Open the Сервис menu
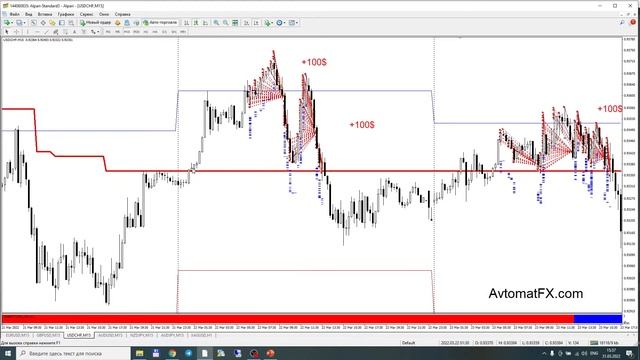This screenshot has width=640, height=360. (x=87, y=14)
